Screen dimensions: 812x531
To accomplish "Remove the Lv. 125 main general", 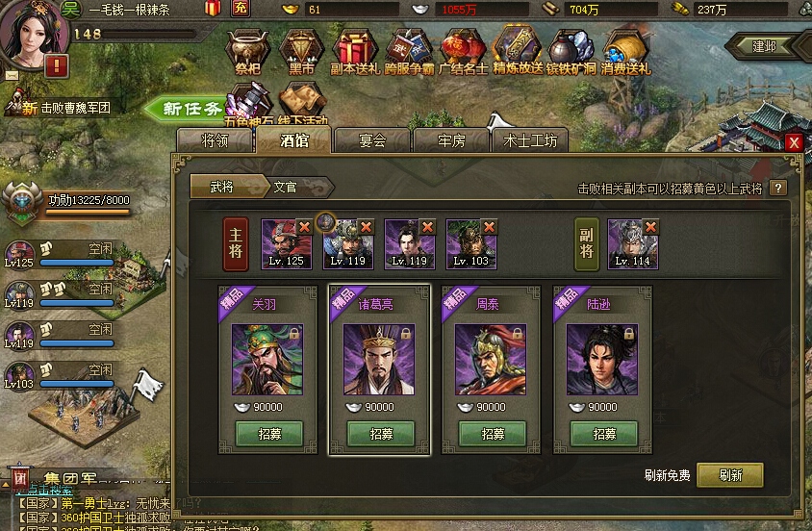I will coord(304,227).
